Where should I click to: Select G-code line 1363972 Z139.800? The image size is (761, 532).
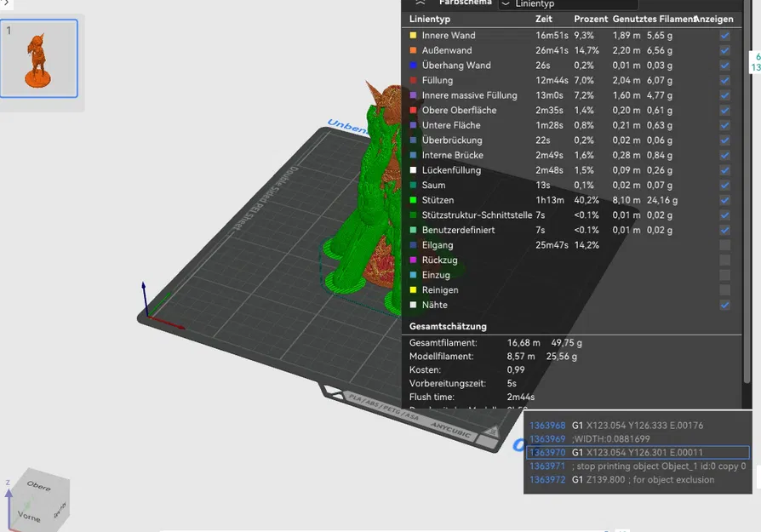[638, 479]
